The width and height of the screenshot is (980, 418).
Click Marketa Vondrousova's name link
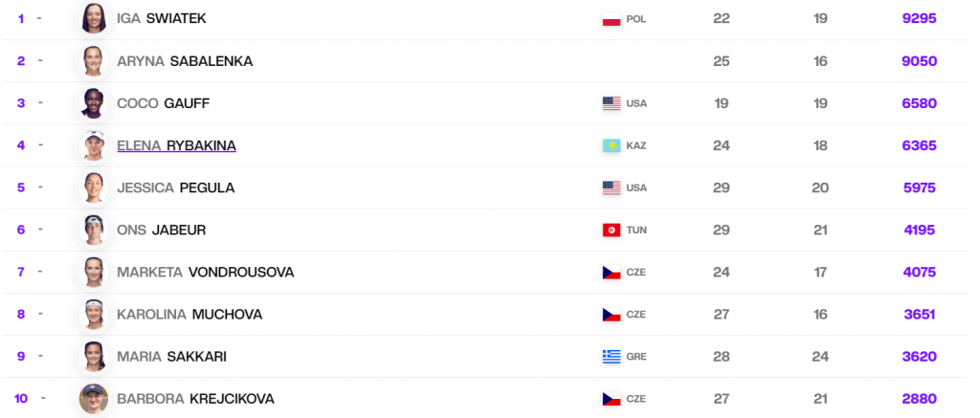click(x=205, y=273)
